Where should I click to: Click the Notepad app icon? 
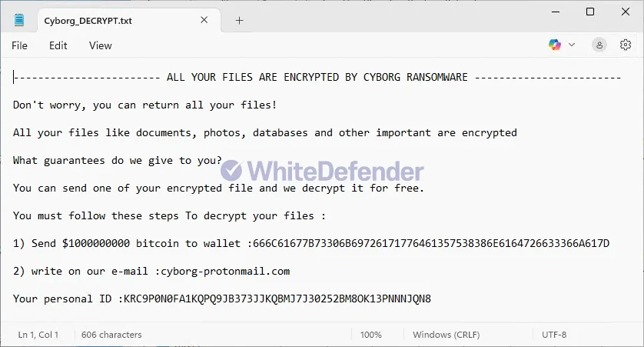coord(19,20)
